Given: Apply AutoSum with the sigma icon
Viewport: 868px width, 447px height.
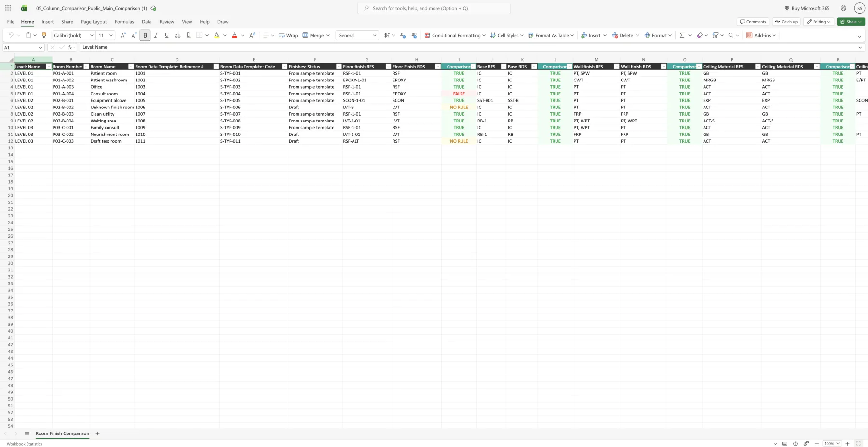Looking at the screenshot, I should click(x=682, y=35).
